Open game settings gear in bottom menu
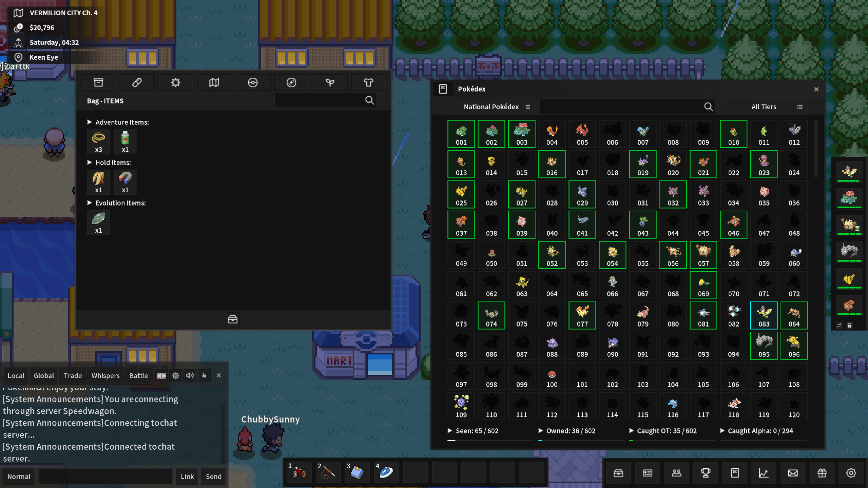This screenshot has width=868, height=488. point(851,473)
